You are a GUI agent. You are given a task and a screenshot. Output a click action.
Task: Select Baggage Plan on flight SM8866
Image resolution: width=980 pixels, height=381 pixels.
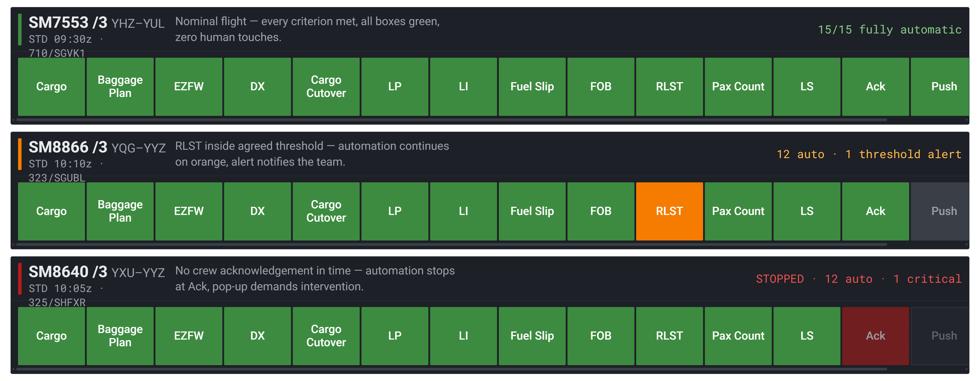point(120,211)
